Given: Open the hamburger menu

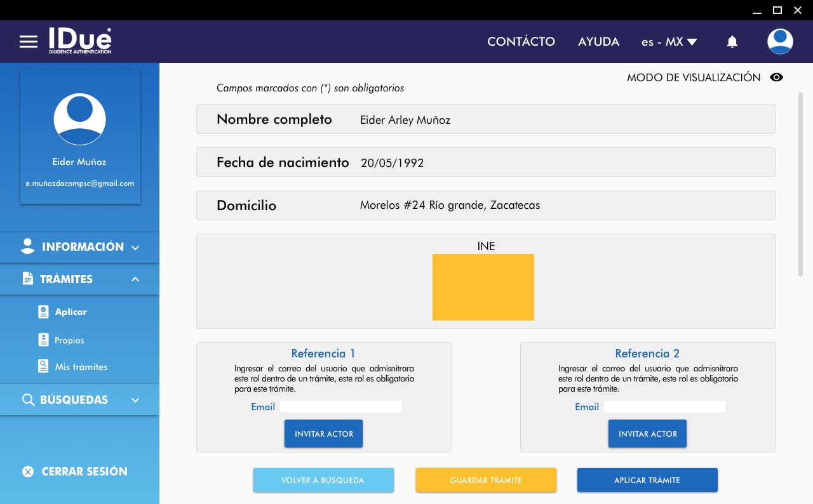Looking at the screenshot, I should [29, 42].
